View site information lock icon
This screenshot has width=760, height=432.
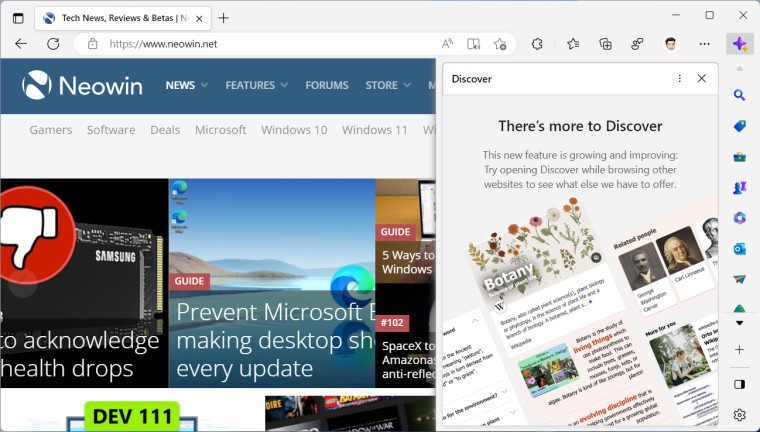[93, 44]
